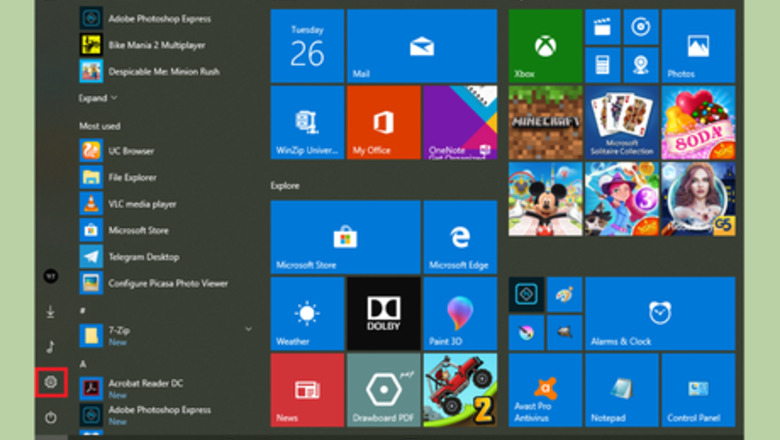Open the Mickey Mouse Disney game tile
This screenshot has height=440, width=780.
click(545, 199)
